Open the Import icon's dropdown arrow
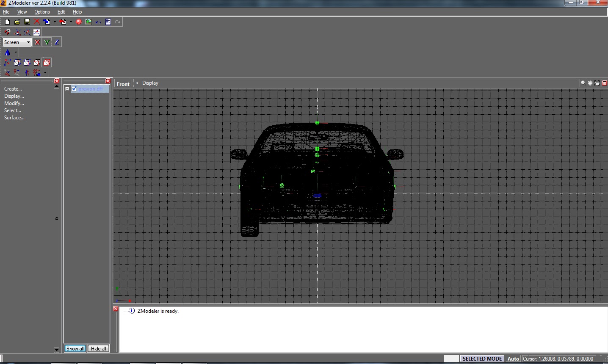This screenshot has height=364, width=608. pos(55,22)
